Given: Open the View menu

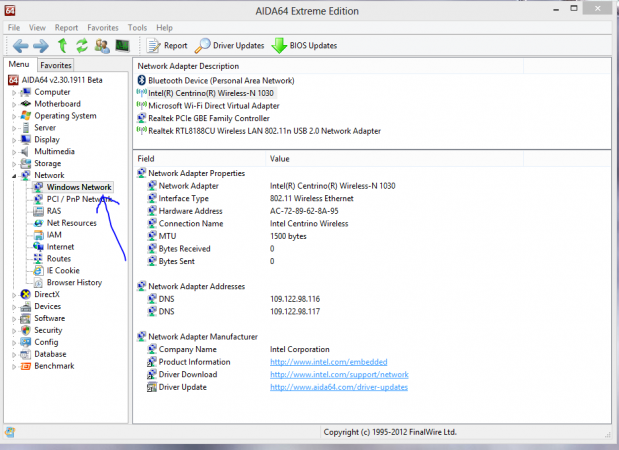Looking at the screenshot, I should [37, 28].
